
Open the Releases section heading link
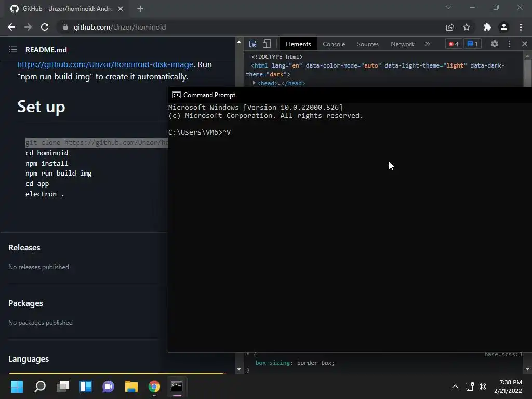24,248
